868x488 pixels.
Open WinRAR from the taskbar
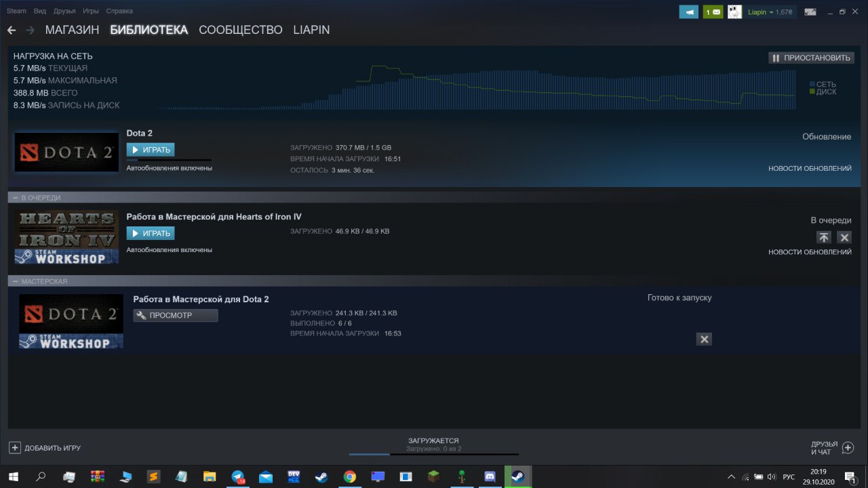tap(98, 476)
